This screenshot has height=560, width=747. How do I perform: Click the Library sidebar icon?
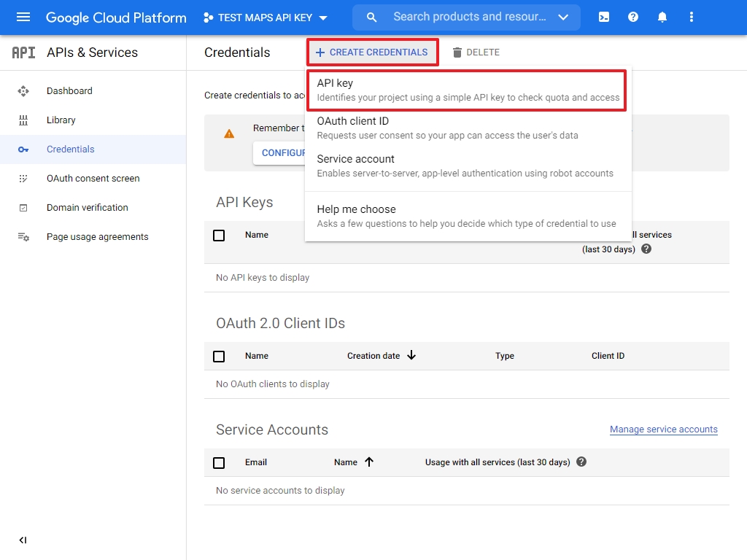23,120
